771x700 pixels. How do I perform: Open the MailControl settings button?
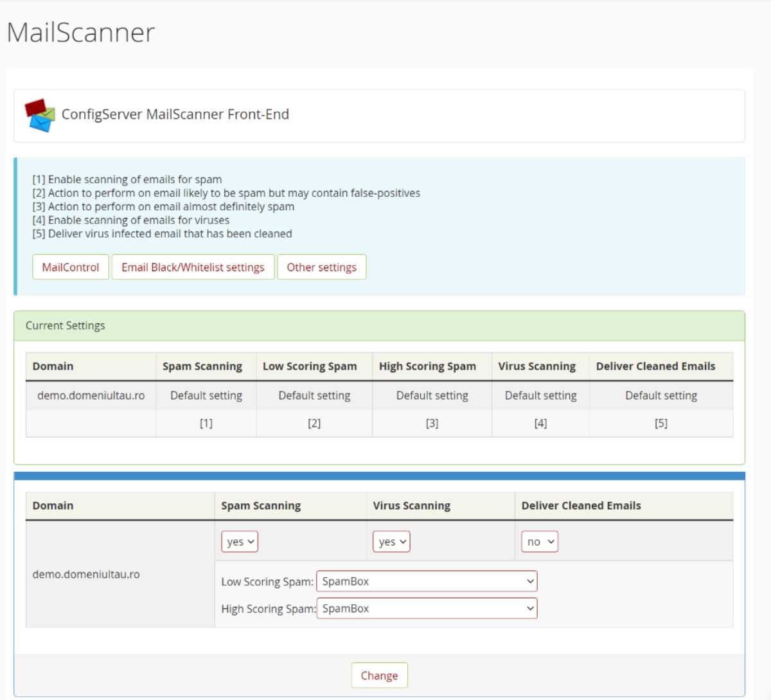coord(71,267)
